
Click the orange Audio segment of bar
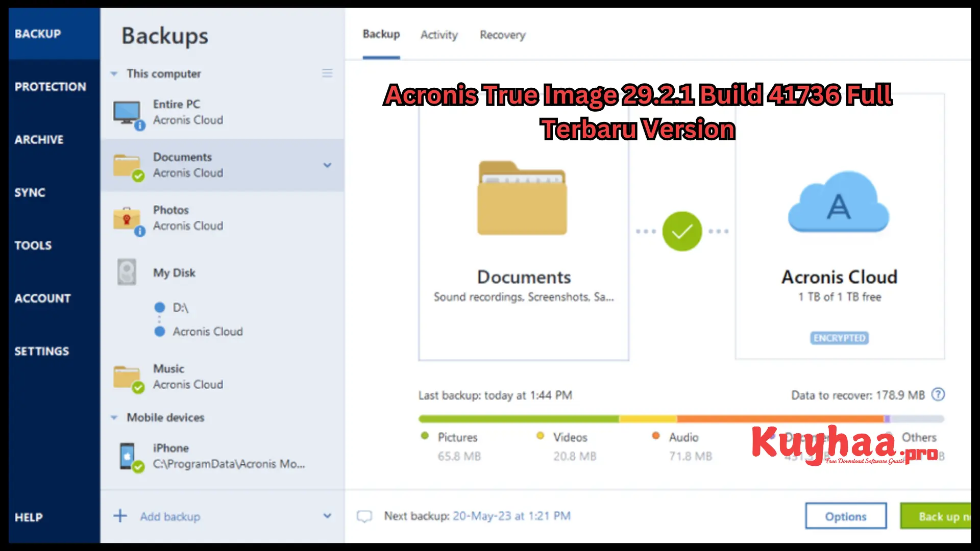click(x=780, y=419)
